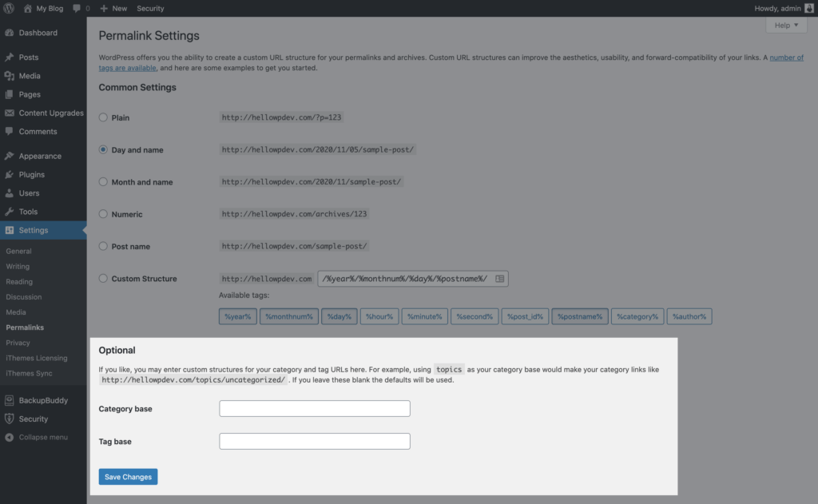Open Media under Settings submenu
818x504 pixels.
tap(16, 312)
